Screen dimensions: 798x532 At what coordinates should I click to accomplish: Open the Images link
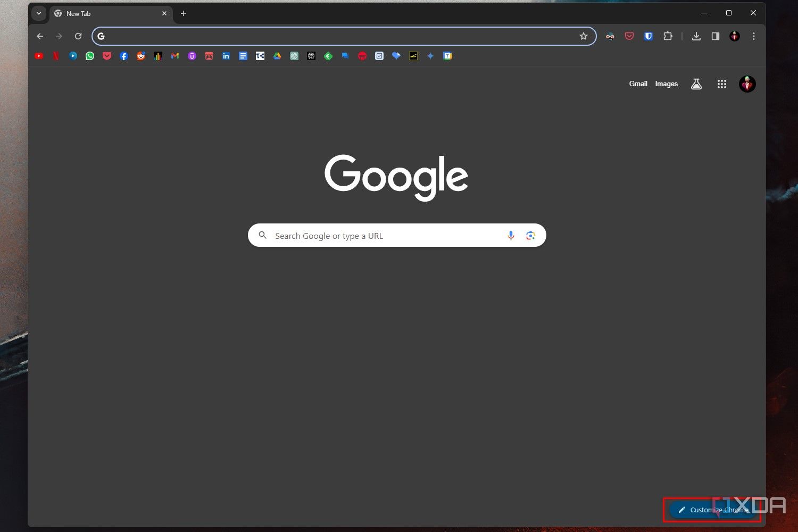tap(667, 84)
